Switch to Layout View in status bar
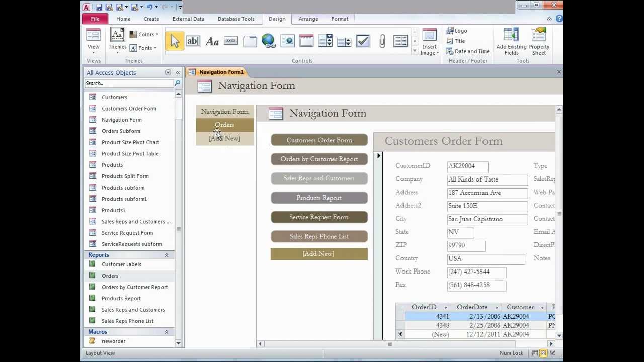Image resolution: width=644 pixels, height=362 pixels. tap(543, 353)
